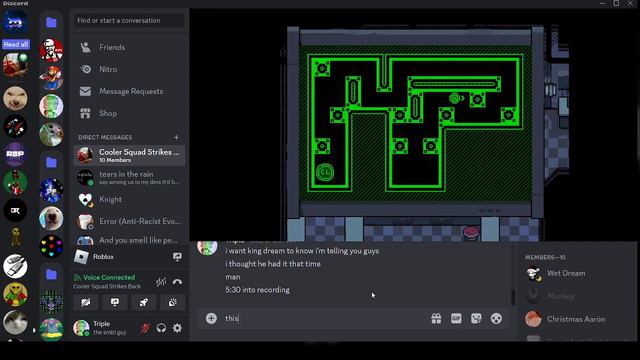This screenshot has width=640, height=360.
Task: Click the DIRECT MESSAGES header
Action: [x=105, y=138]
